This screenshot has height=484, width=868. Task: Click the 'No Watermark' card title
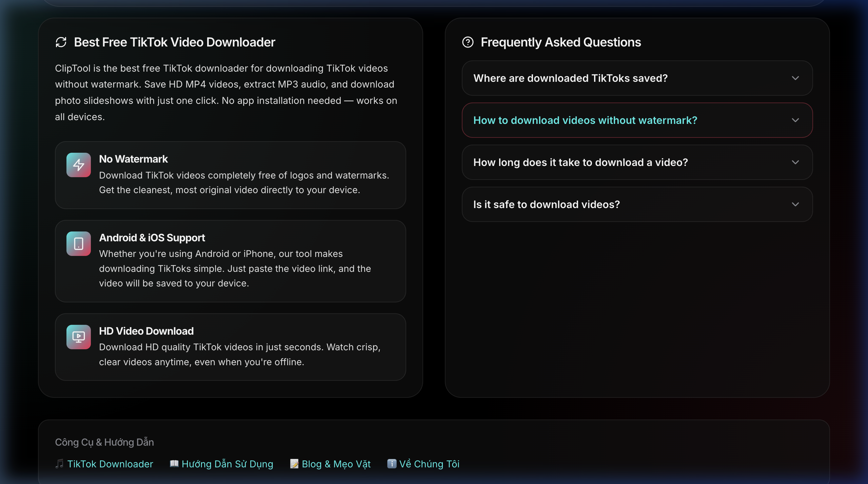(133, 159)
